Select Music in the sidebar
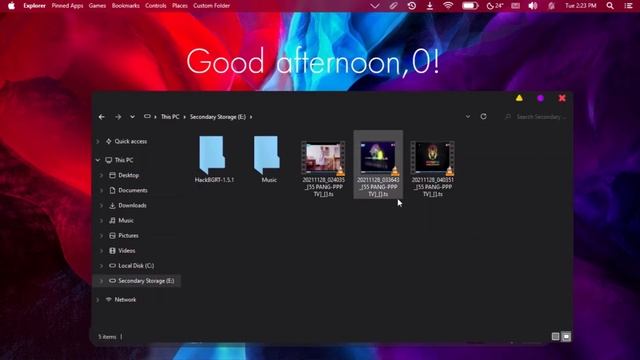 pos(126,220)
